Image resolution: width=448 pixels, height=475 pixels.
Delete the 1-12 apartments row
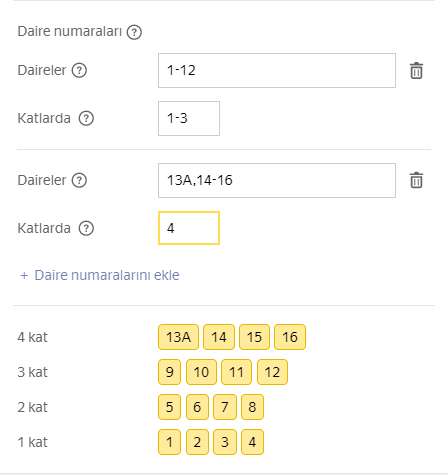(416, 71)
